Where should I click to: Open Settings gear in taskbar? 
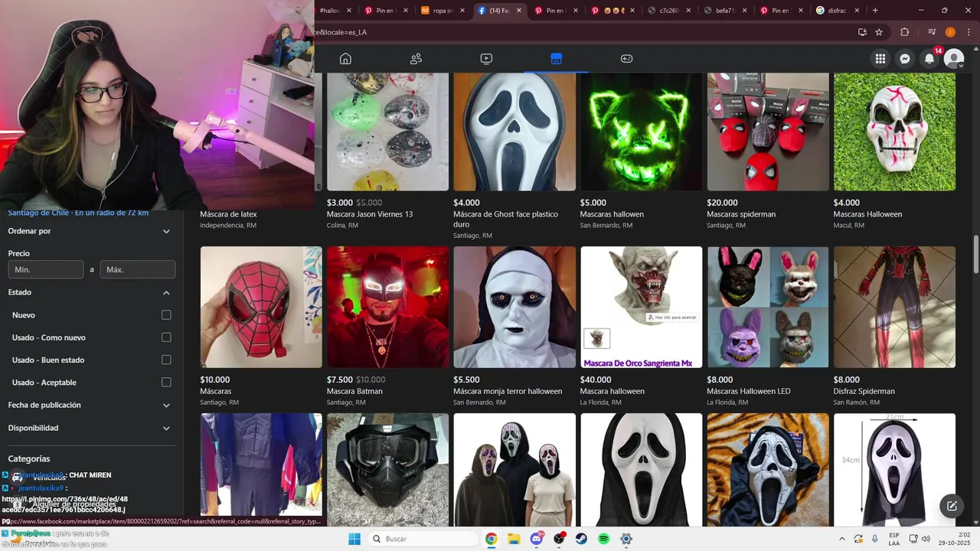coord(626,539)
